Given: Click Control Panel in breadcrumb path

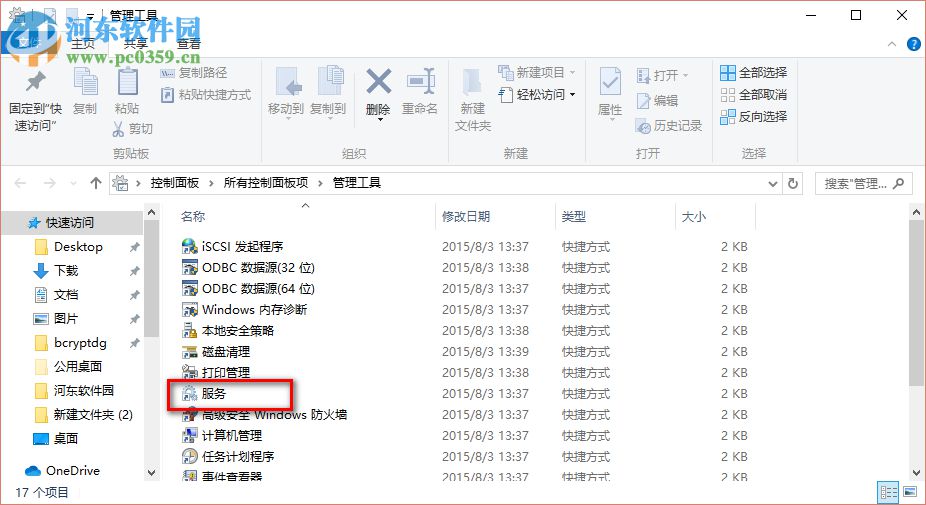Looking at the screenshot, I should (175, 183).
